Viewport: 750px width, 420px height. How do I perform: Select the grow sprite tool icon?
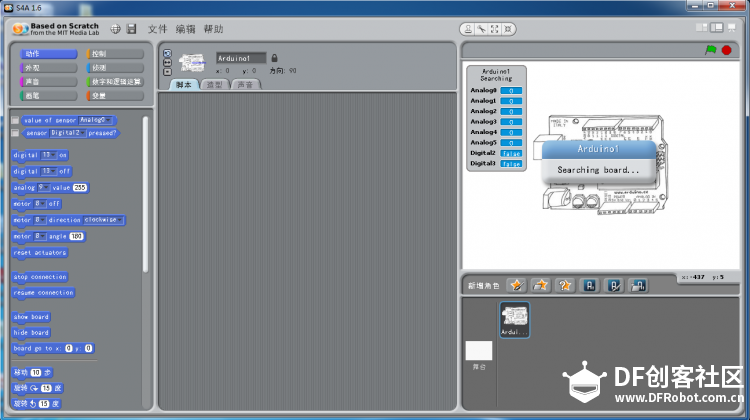tap(495, 29)
